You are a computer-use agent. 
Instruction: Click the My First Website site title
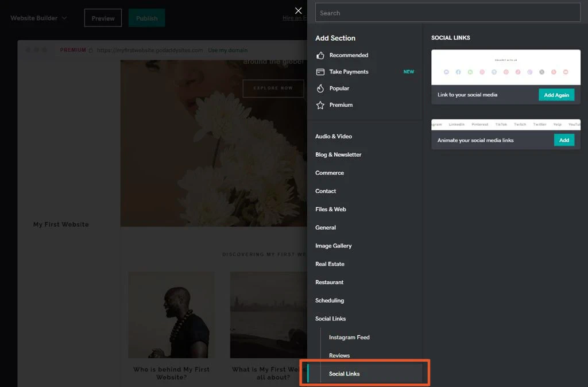point(61,225)
